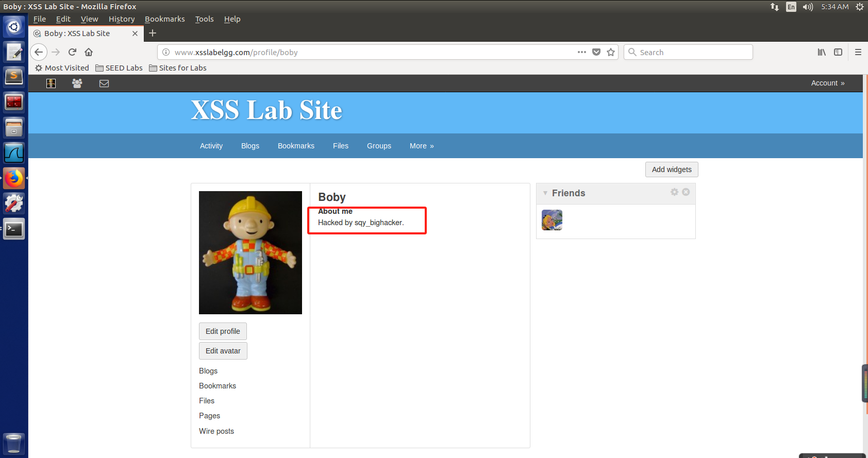The width and height of the screenshot is (868, 458).
Task: Close the Boby : XSS Lab Site tab
Action: coord(135,33)
